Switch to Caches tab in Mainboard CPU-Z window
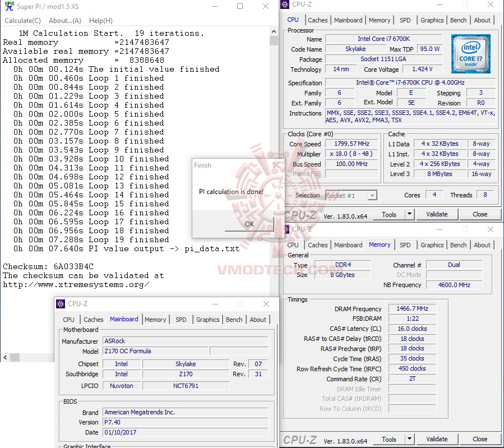Viewport: 504px width, 448px height. 93,320
